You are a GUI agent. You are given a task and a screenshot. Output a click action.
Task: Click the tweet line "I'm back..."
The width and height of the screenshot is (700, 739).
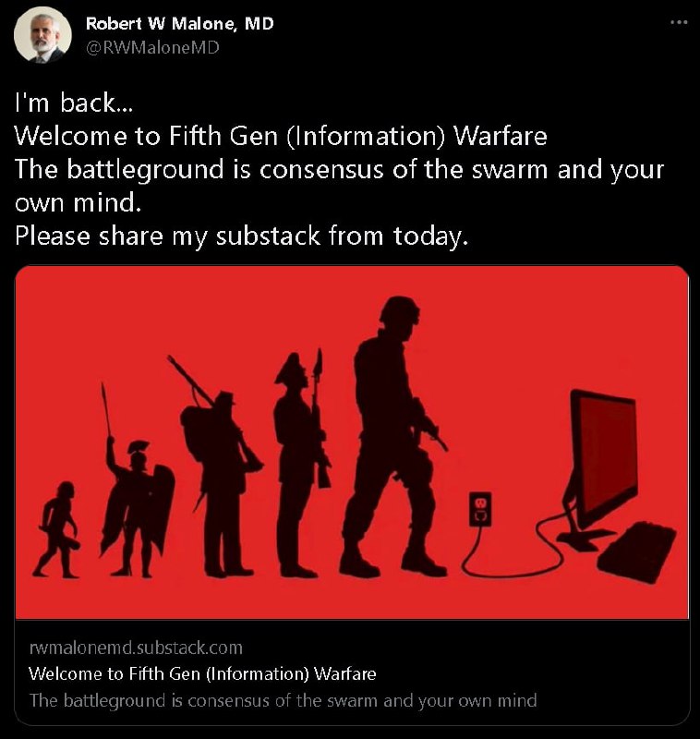click(74, 103)
